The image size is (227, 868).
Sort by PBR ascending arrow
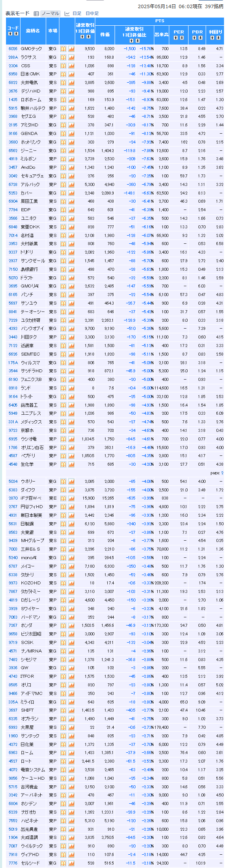click(x=195, y=38)
